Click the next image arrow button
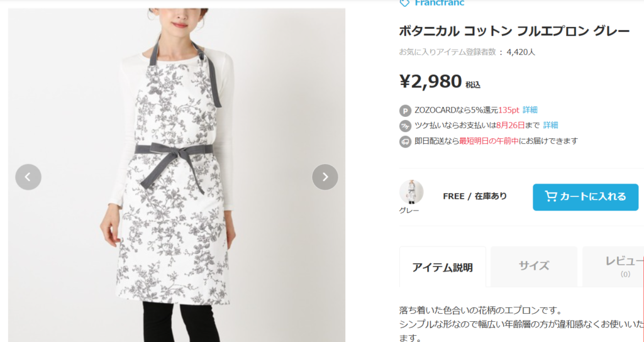644x342 pixels. (325, 177)
